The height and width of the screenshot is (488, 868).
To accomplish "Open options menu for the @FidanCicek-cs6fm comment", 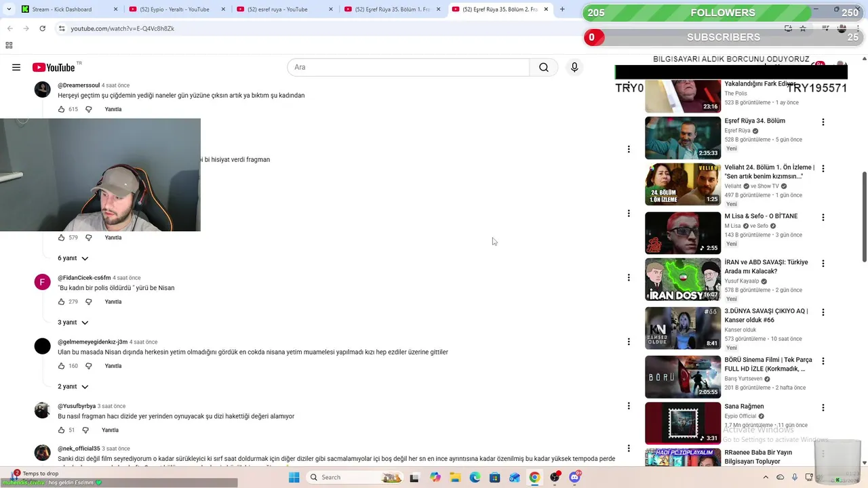I will click(x=629, y=277).
